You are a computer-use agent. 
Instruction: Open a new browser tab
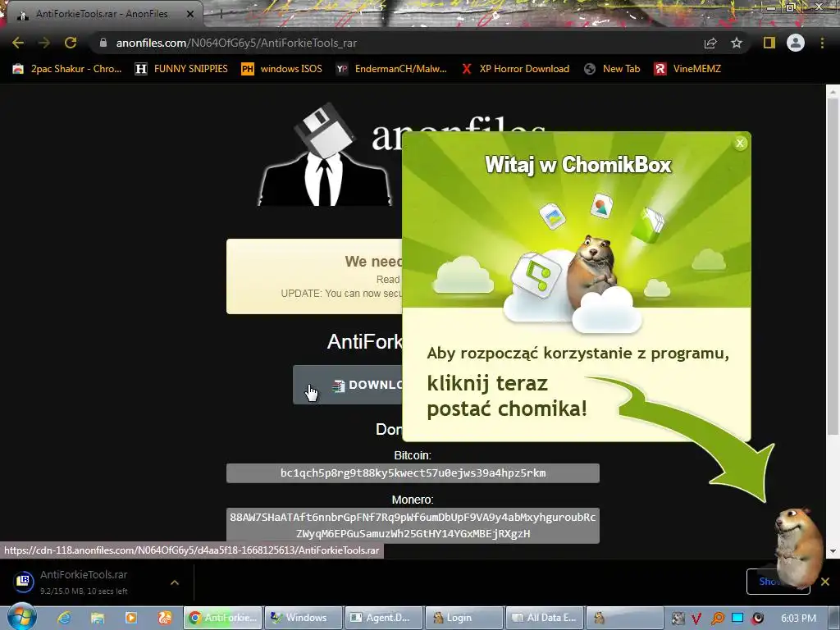(x=221, y=15)
